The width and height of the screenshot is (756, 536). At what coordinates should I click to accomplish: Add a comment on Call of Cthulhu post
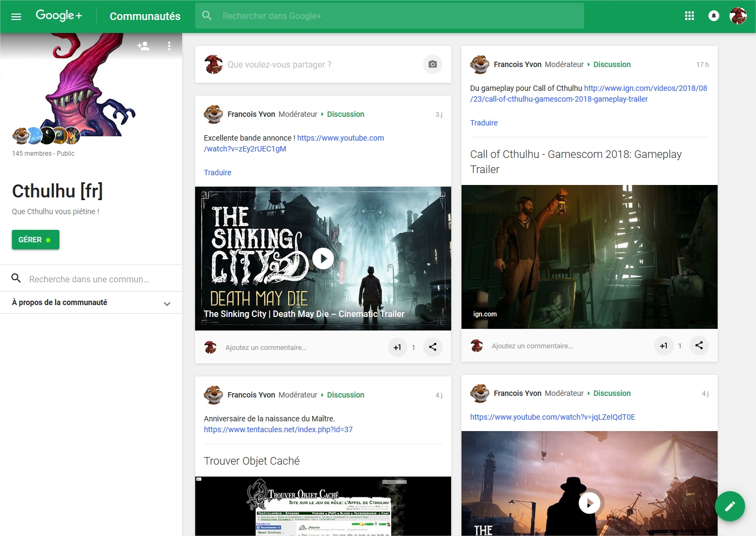532,346
